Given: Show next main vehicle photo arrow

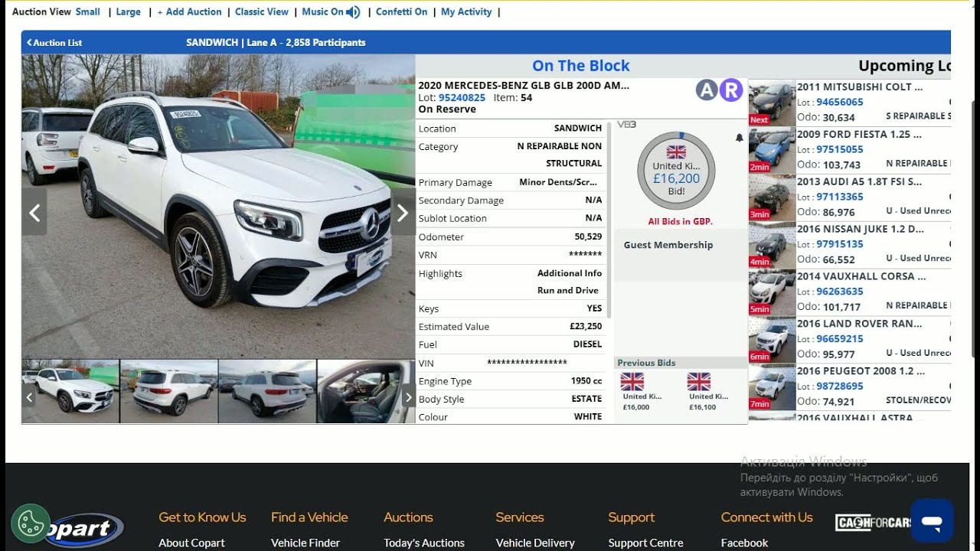Looking at the screenshot, I should [403, 213].
